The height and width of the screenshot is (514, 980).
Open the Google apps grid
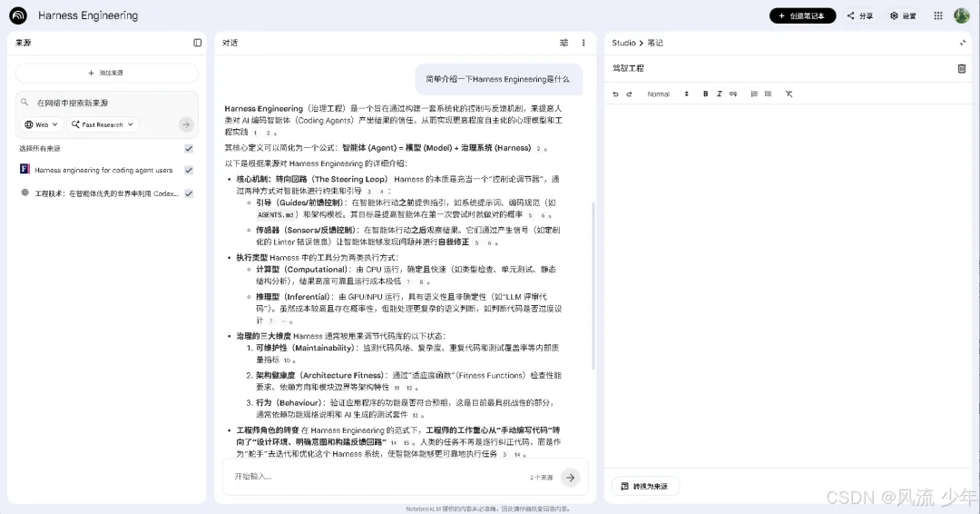point(938,15)
